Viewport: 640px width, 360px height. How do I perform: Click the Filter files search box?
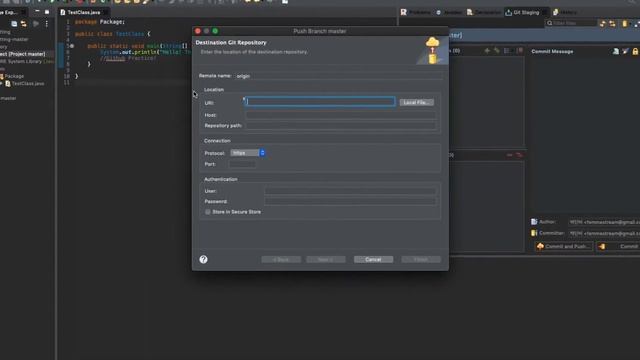(x=571, y=23)
